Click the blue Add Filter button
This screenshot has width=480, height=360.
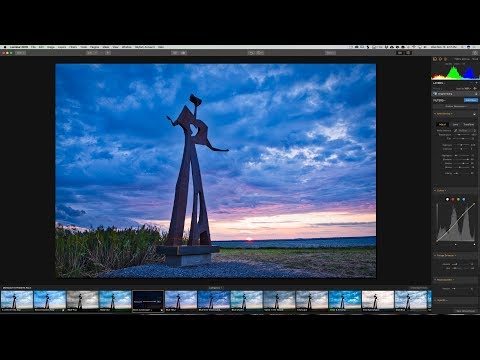coord(471,100)
